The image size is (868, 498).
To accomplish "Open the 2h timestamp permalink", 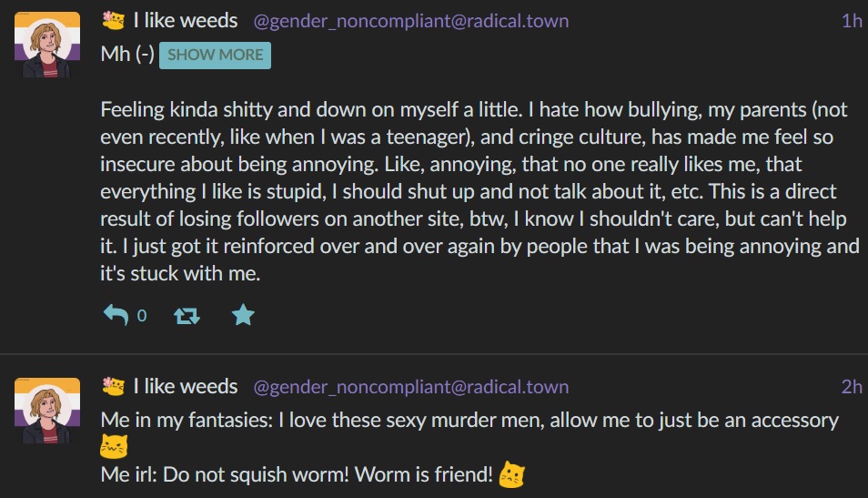I will click(x=852, y=386).
